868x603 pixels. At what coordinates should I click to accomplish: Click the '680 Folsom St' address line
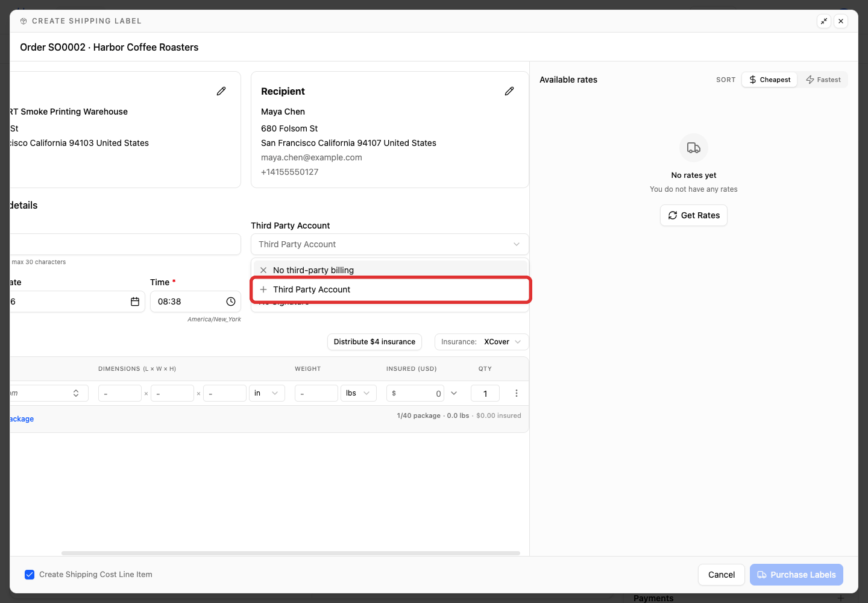pyautogui.click(x=289, y=128)
